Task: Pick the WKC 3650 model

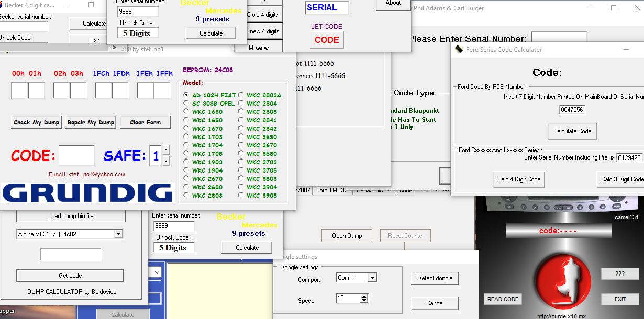Action: pyautogui.click(x=241, y=137)
